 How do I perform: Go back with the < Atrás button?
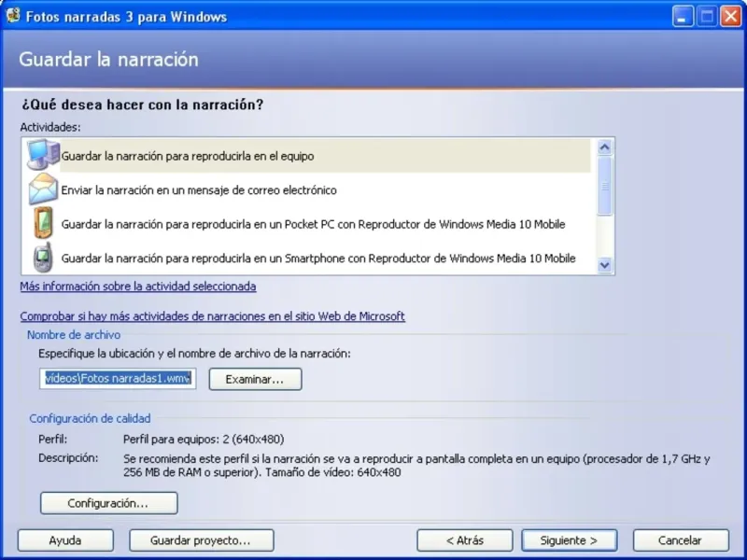point(464,540)
